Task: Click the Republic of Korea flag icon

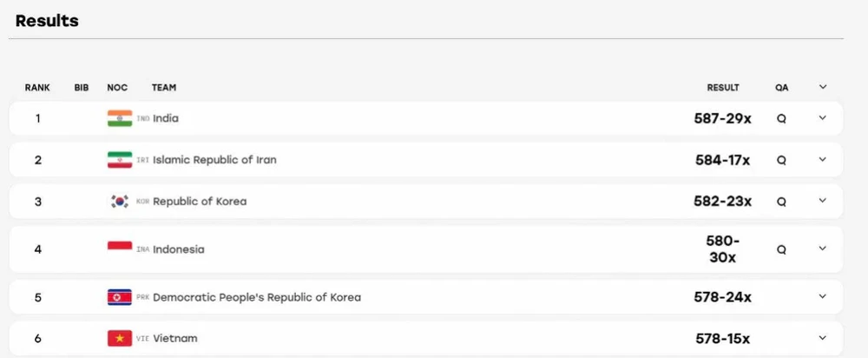Action: pos(120,202)
